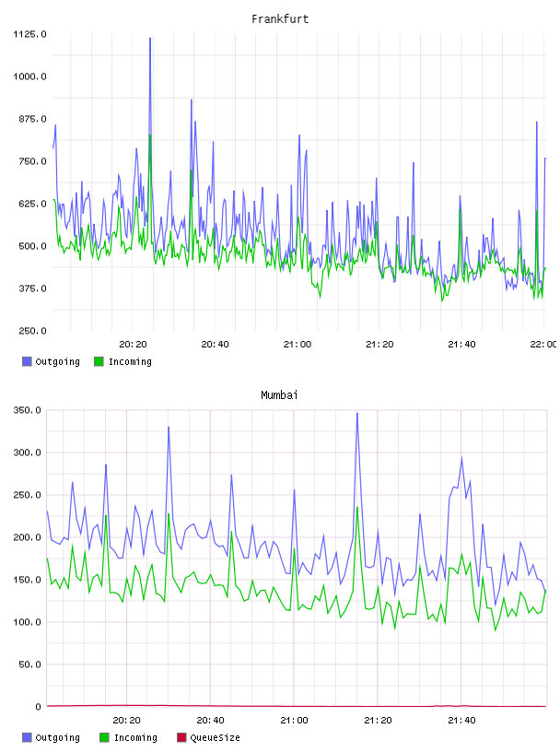This screenshot has width=560, height=752.
Task: Click the 875.0 y-axis label on Frankfurt chart
Action: pos(32,119)
